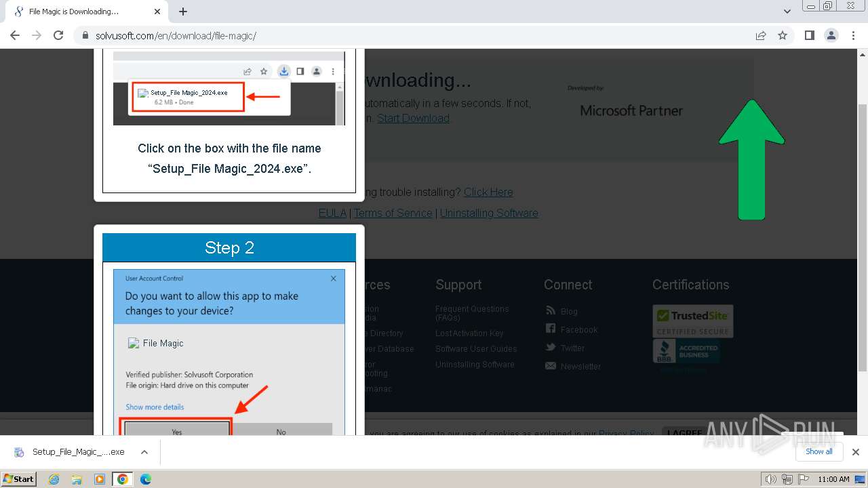
Task: Click the TrustedSite Certified Secure badge
Action: [x=692, y=321]
